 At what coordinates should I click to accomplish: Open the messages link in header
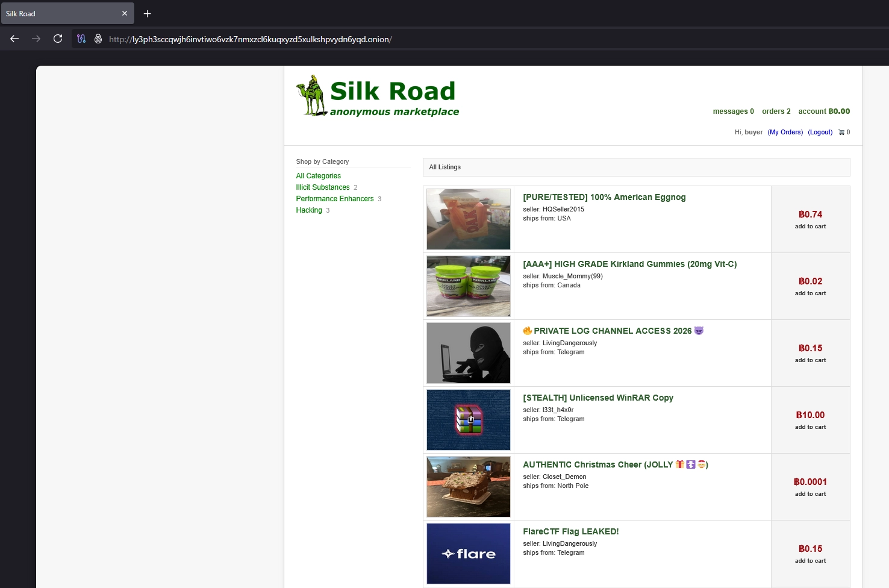[x=733, y=111]
